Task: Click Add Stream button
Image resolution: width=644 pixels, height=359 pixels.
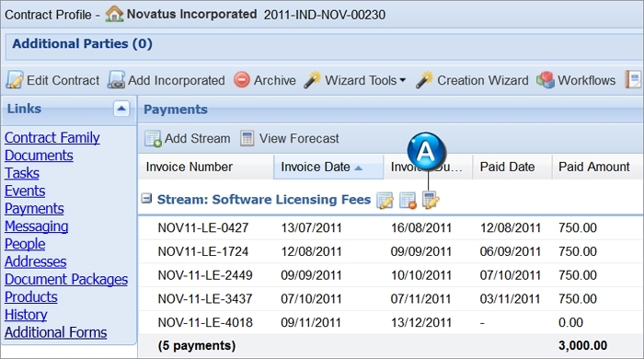Action: point(188,138)
